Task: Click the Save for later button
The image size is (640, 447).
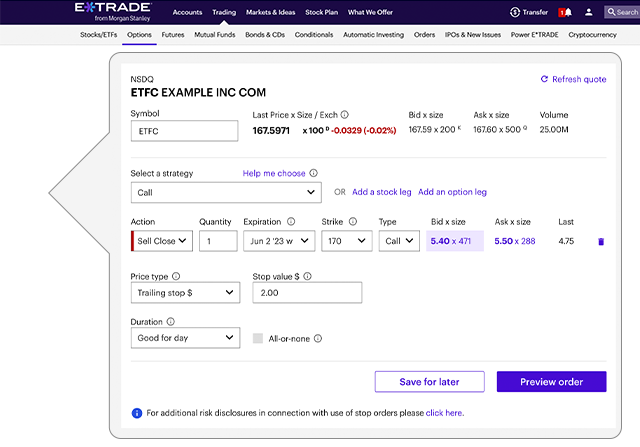Action: [429, 381]
